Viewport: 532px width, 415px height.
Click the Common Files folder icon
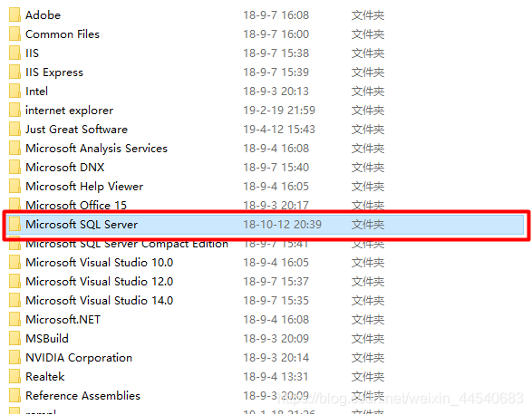15,34
